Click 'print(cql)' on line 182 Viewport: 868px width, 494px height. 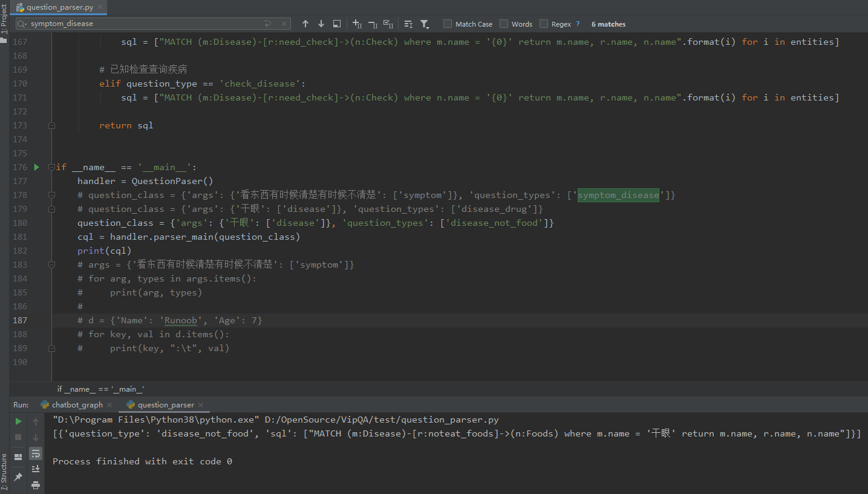(x=104, y=251)
